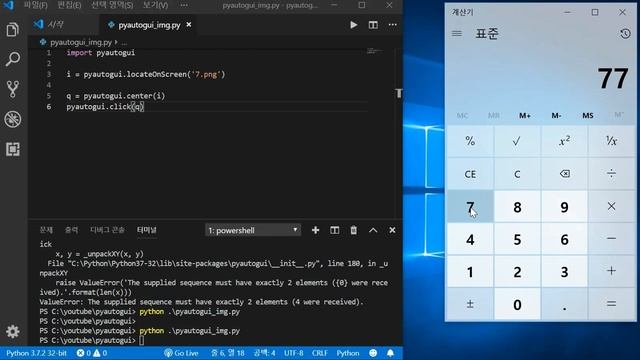Change CRLF end of line sequence
Viewport: 640px width, 360px height.
pyautogui.click(x=320, y=353)
